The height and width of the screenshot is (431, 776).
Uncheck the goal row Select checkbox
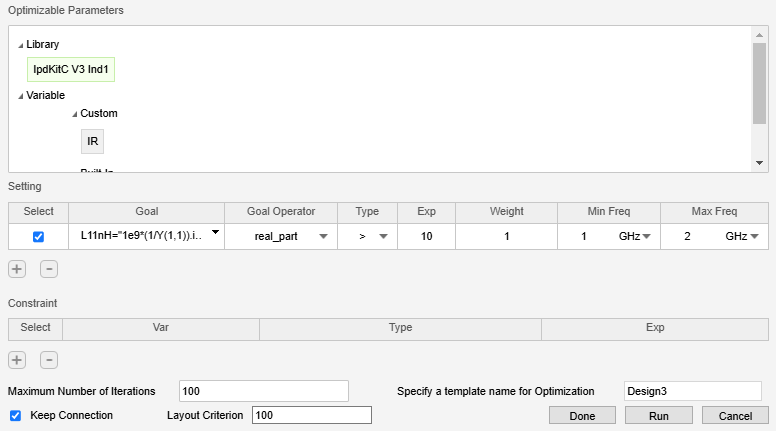(39, 237)
